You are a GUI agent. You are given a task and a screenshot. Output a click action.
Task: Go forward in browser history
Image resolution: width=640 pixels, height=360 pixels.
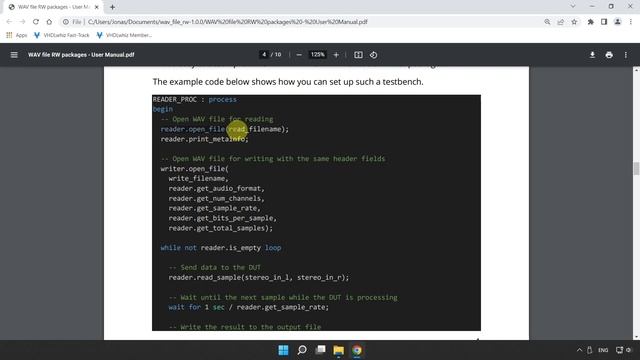click(22, 22)
